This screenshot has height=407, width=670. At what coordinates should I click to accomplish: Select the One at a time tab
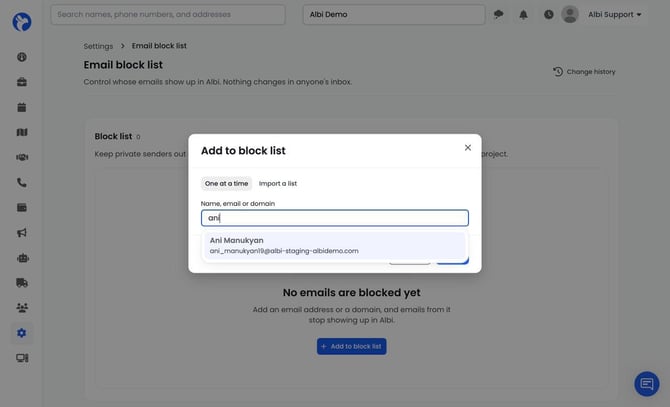tap(226, 184)
